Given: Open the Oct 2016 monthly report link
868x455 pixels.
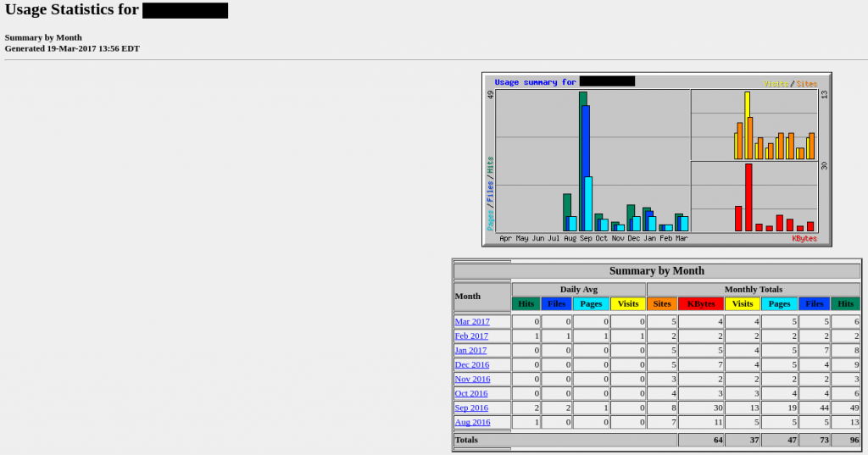Looking at the screenshot, I should coord(471,393).
